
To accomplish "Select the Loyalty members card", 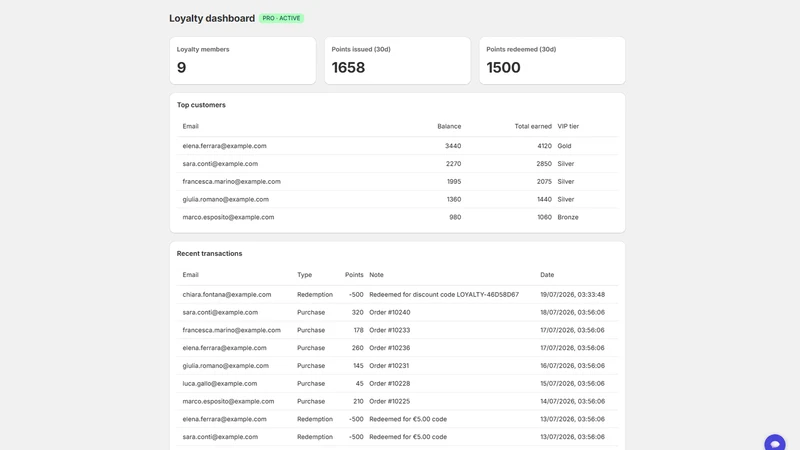I will pyautogui.click(x=242, y=60).
